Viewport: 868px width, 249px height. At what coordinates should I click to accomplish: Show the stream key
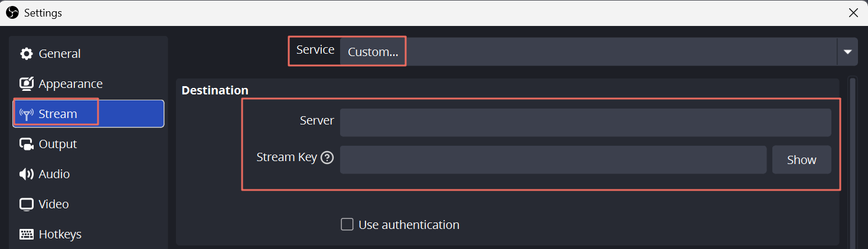[x=801, y=160]
